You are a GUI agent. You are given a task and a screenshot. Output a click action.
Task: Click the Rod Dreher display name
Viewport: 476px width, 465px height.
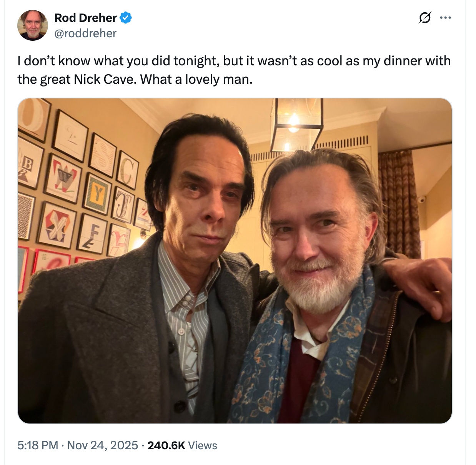tap(85, 18)
